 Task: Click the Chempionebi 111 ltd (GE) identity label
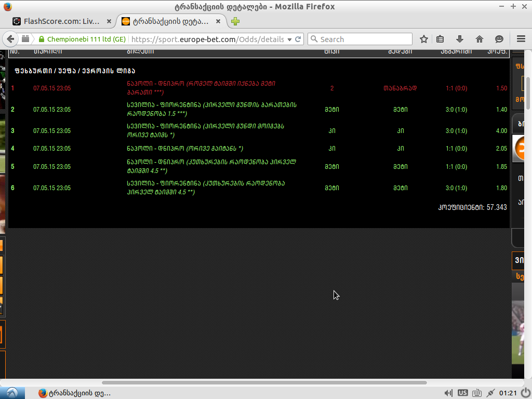tap(86, 39)
